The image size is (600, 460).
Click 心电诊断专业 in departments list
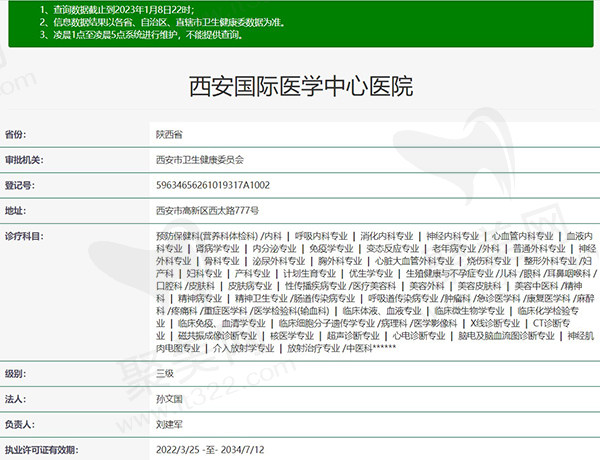419,336
